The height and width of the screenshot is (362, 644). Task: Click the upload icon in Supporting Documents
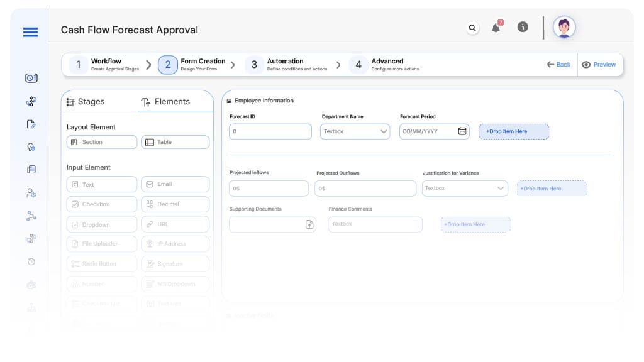coord(309,224)
